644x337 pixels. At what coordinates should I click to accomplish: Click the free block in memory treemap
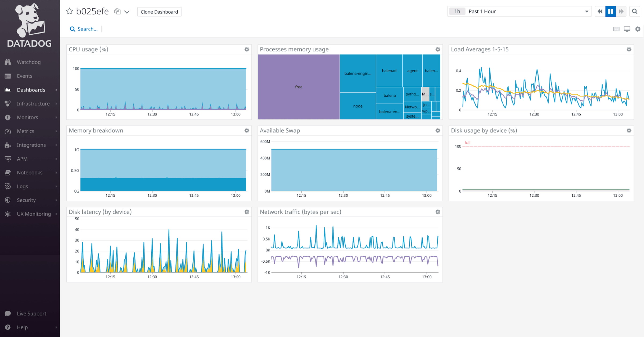coord(299,87)
